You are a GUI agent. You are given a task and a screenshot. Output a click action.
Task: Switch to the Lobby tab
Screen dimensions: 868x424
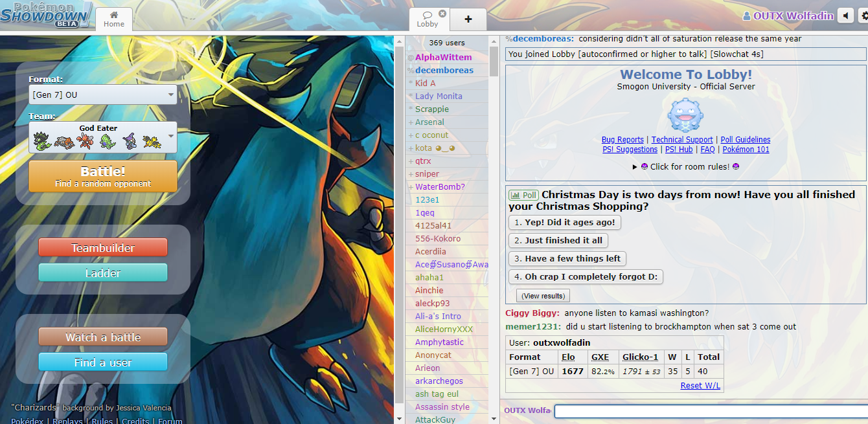(428, 19)
